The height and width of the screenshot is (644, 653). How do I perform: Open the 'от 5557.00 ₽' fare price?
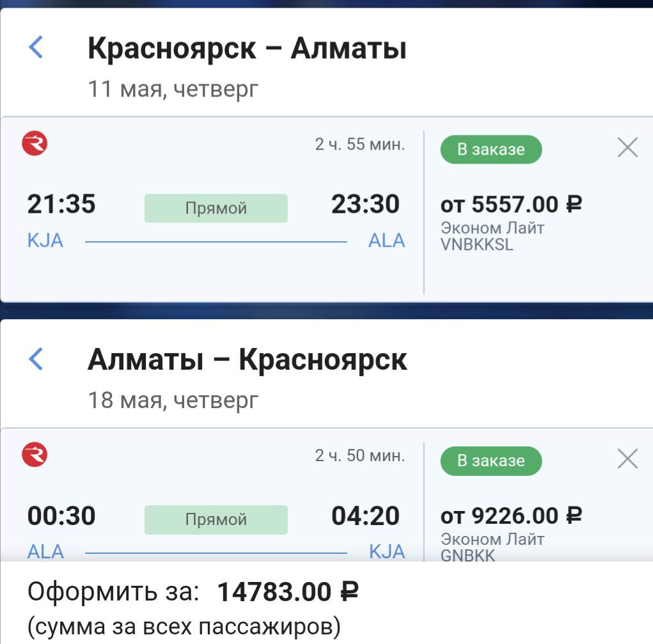[511, 205]
